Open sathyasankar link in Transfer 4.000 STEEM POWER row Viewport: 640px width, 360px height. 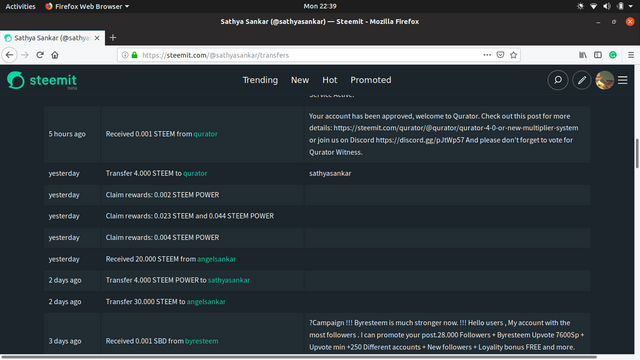point(229,280)
